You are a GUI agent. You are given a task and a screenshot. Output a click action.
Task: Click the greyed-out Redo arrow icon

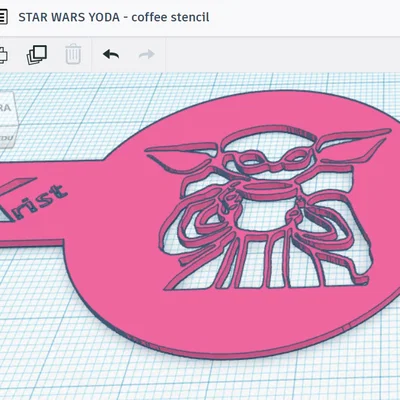[147, 54]
